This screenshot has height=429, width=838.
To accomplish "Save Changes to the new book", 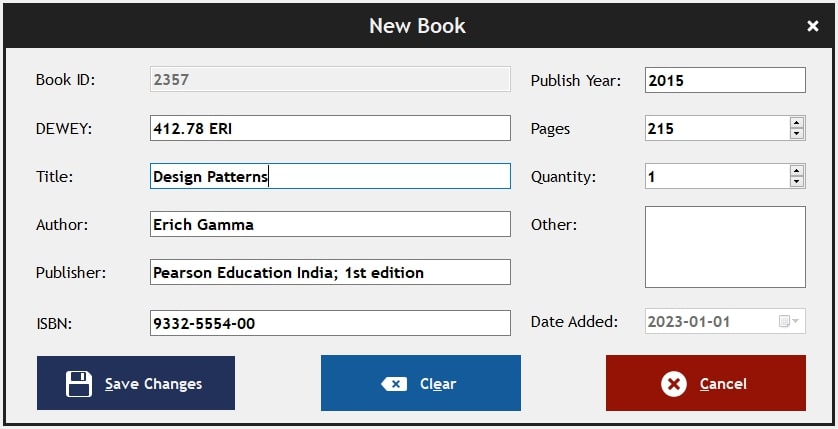I will click(136, 383).
